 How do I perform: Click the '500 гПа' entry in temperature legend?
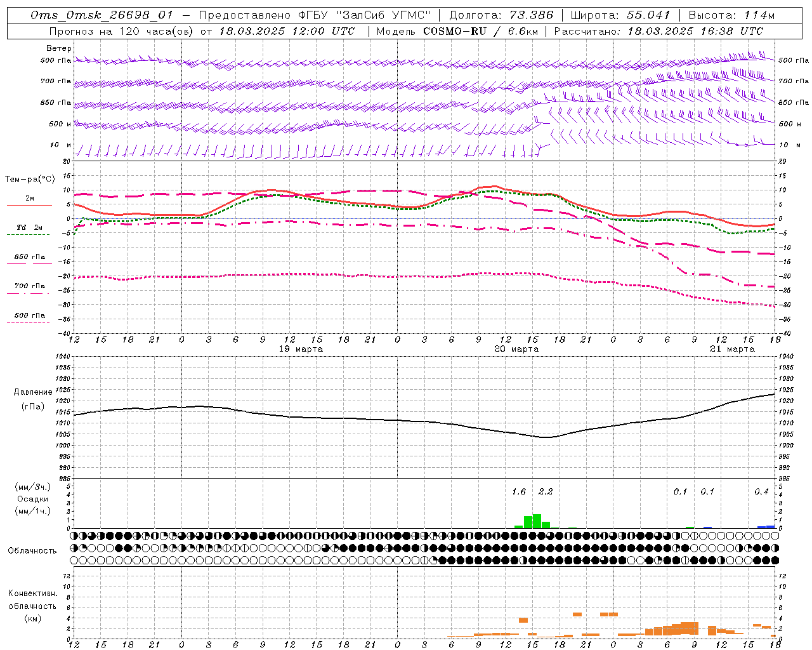(x=30, y=315)
